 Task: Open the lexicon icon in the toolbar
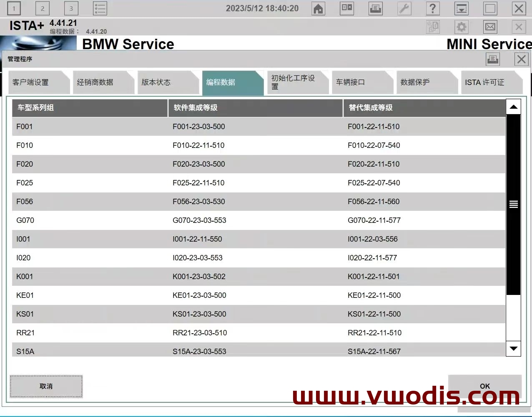[x=347, y=8]
